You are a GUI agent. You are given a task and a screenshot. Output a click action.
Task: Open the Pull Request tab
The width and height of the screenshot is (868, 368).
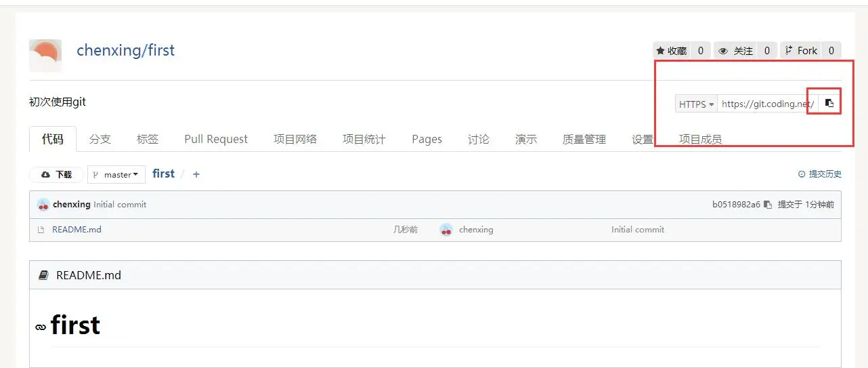[x=216, y=139]
